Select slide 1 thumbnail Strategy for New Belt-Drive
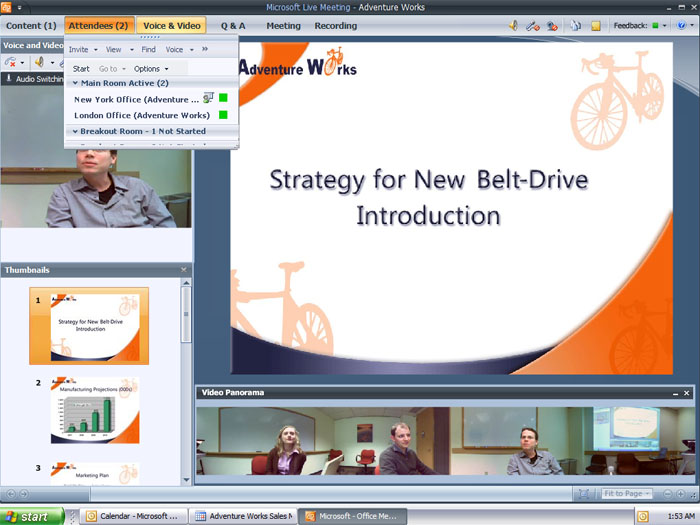The height and width of the screenshot is (525, 700). click(x=89, y=326)
